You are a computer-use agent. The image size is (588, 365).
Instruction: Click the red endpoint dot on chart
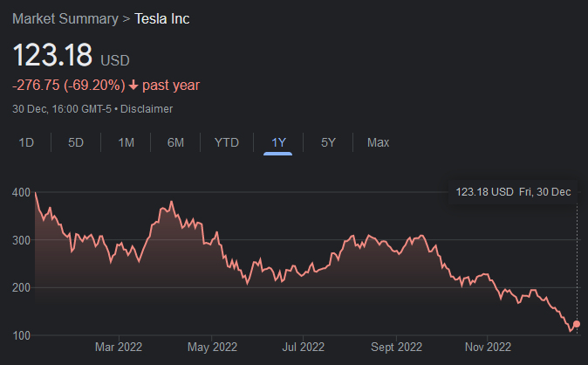click(x=576, y=324)
